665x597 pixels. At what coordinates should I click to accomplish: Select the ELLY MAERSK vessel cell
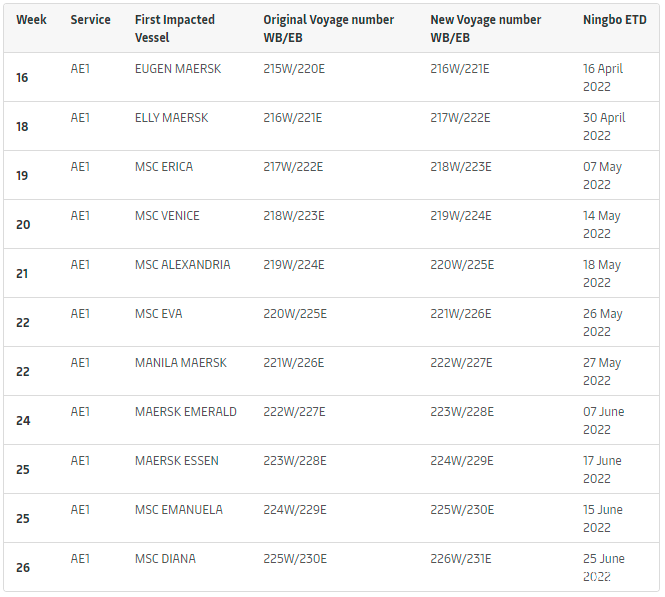click(171, 118)
